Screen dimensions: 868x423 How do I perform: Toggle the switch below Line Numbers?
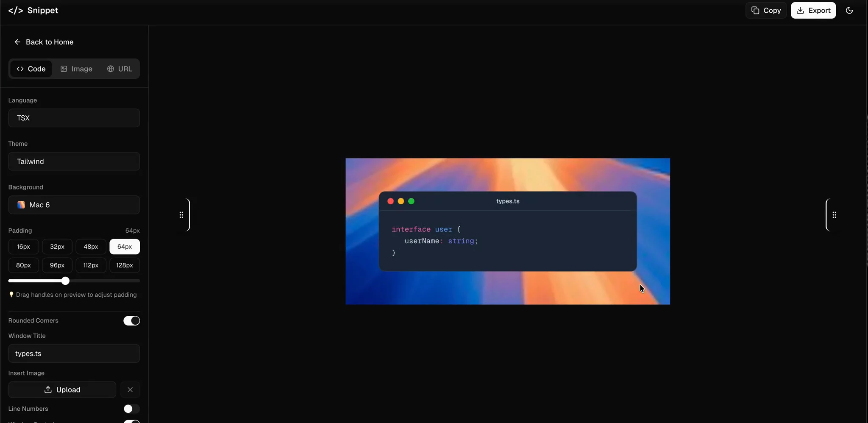coord(131,422)
